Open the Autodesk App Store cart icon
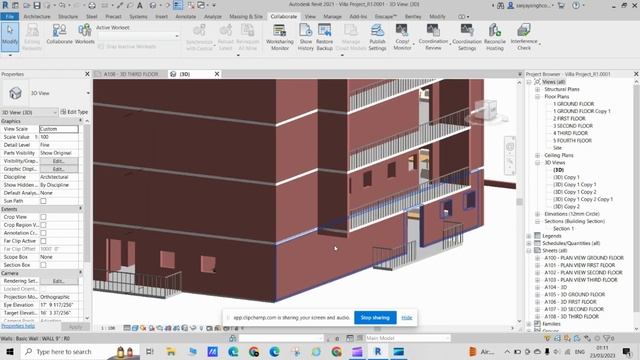 click(x=561, y=6)
